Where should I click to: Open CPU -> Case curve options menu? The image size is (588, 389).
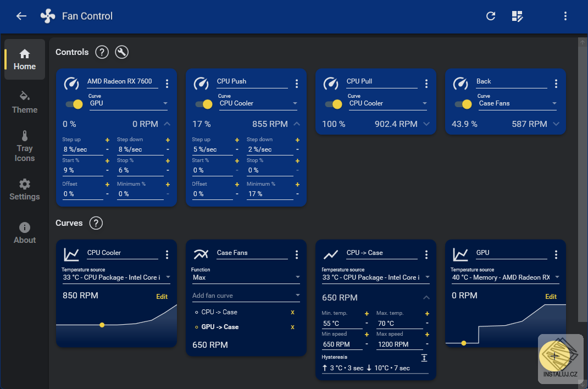point(426,255)
